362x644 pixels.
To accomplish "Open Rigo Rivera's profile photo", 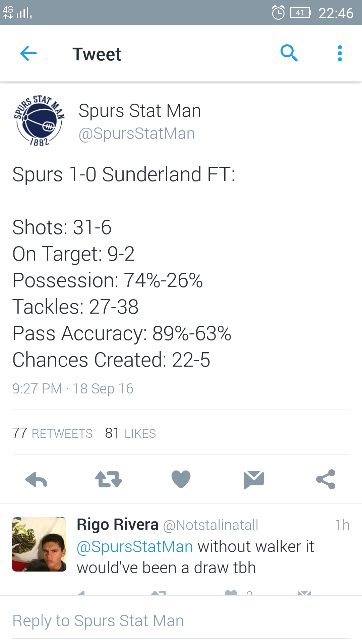I will click(x=39, y=544).
